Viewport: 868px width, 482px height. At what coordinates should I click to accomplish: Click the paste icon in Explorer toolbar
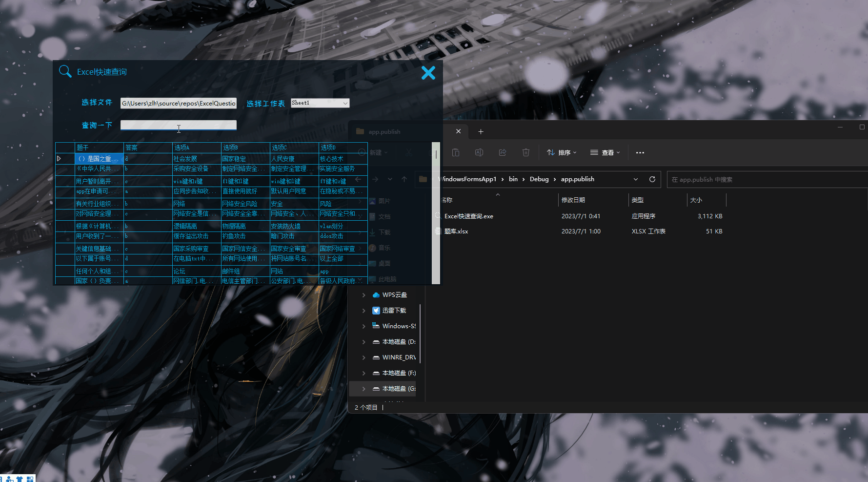pos(455,152)
